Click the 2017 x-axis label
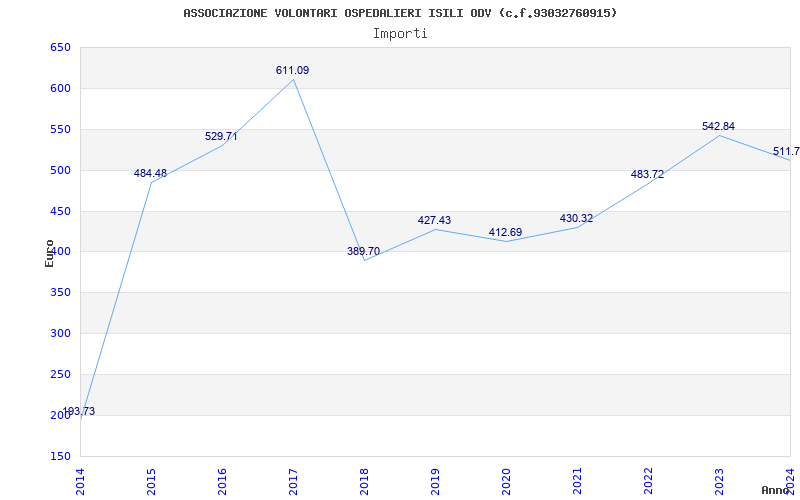 (293, 480)
